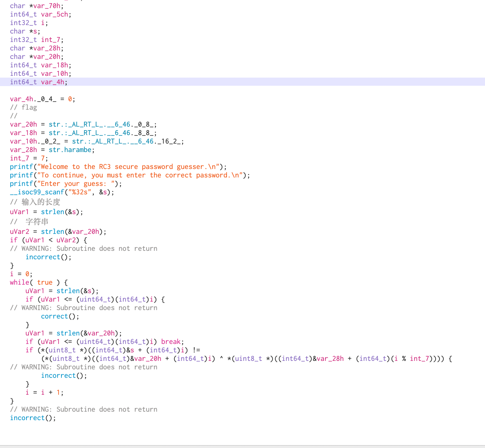Select the Chinese comment "输入的长度"
Viewport: 485px width, 448px height.
click(x=41, y=202)
